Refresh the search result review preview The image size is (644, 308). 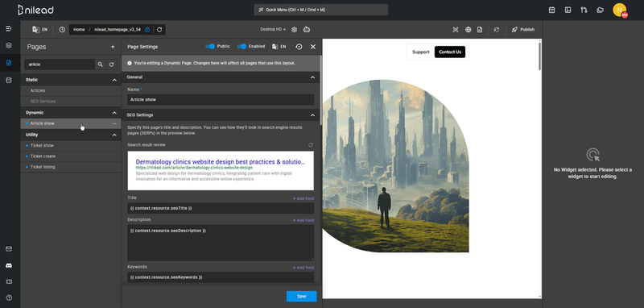311,145
